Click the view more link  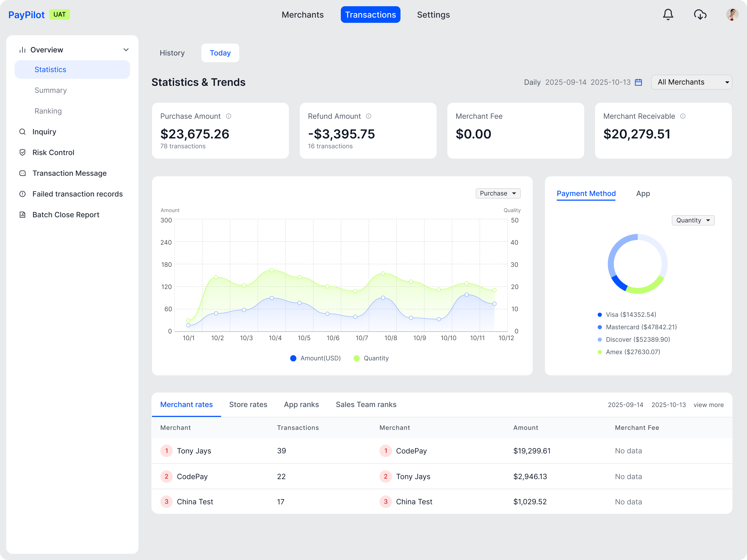709,405
